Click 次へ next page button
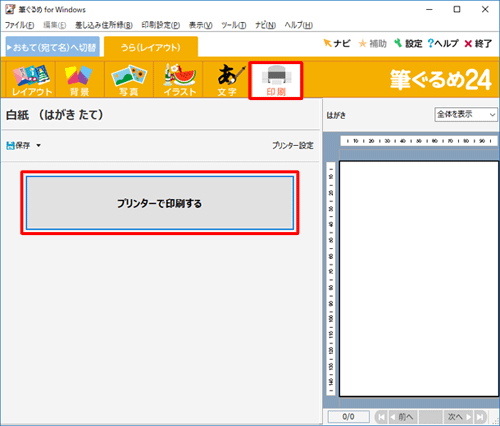The width and height of the screenshot is (500, 426). tap(459, 417)
